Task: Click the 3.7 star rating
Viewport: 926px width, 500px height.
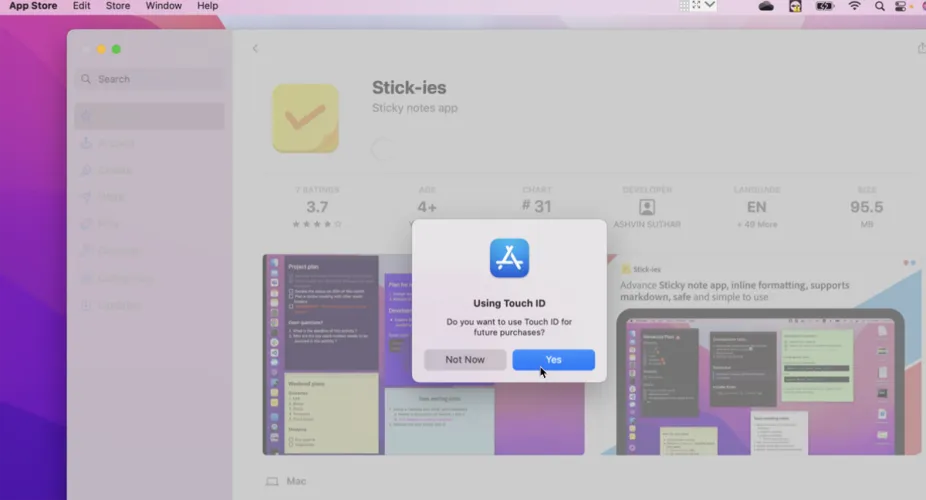Action: click(317, 208)
